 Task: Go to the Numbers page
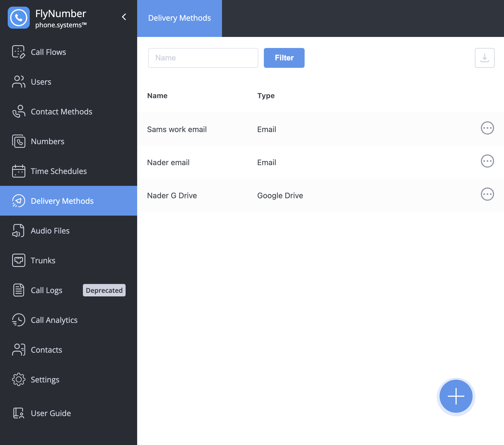48,141
